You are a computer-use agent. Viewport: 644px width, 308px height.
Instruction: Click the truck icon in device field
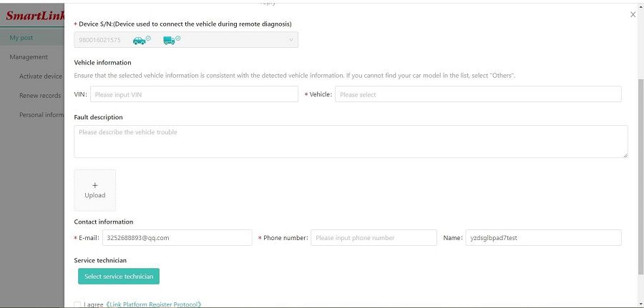point(170,40)
